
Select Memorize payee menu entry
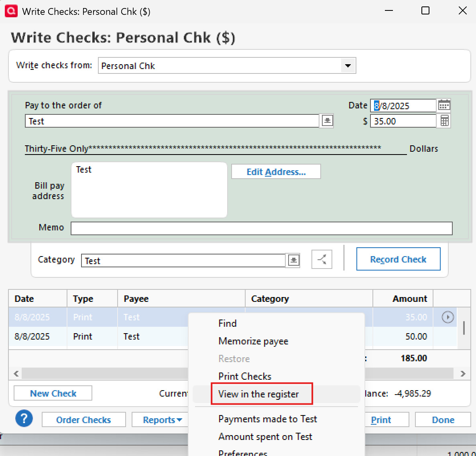pos(254,341)
